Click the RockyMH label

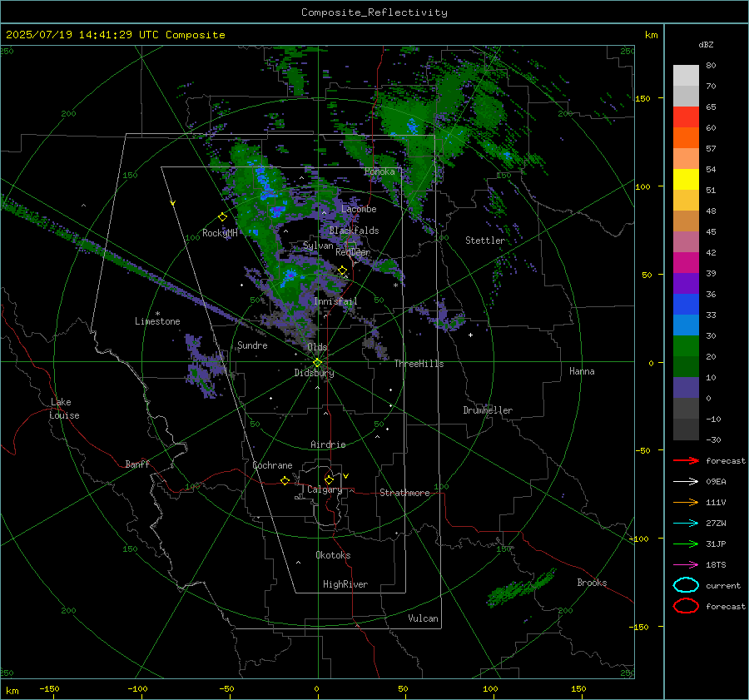[220, 233]
